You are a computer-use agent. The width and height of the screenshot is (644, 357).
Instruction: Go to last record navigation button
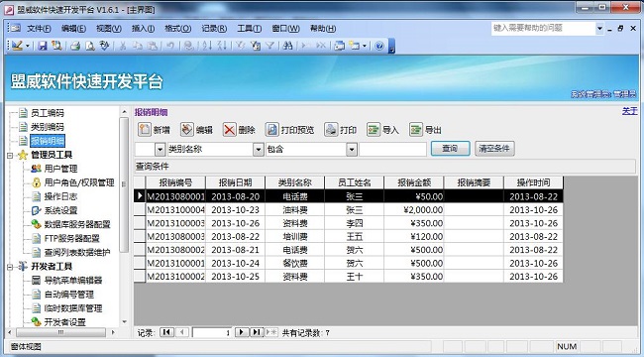tap(257, 332)
